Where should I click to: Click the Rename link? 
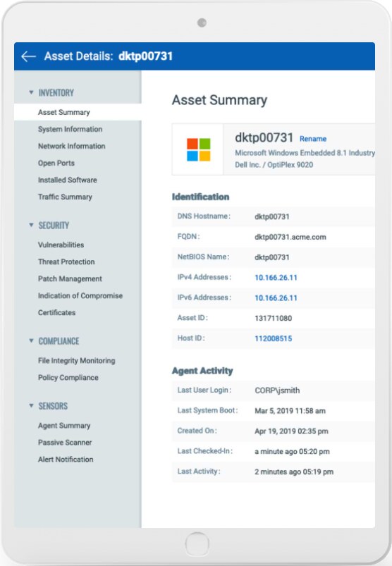[313, 139]
